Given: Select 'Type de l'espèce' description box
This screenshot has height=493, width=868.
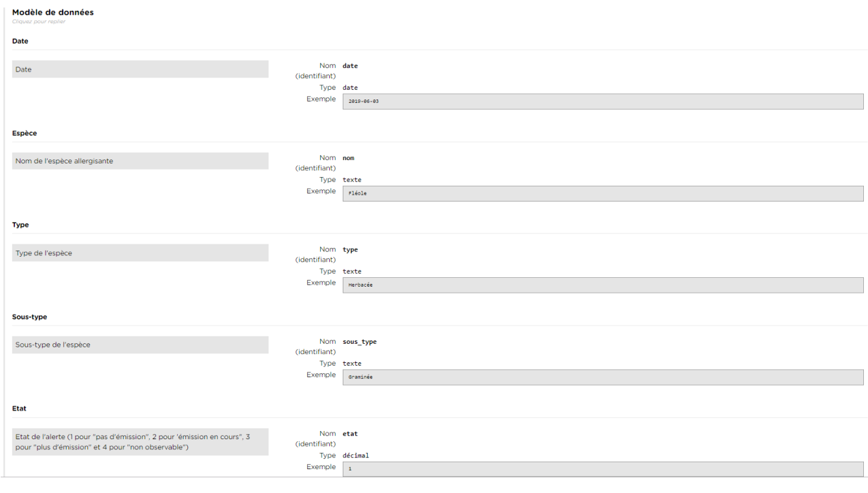Looking at the screenshot, I should point(140,253).
